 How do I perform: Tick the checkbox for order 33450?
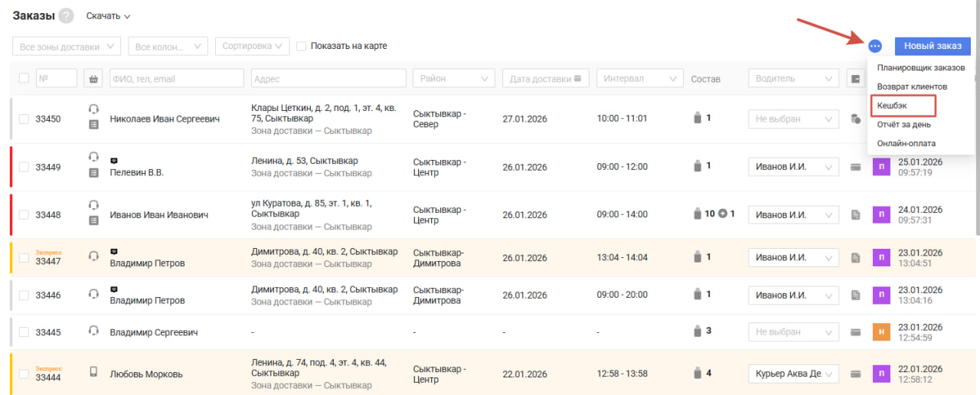tap(24, 119)
